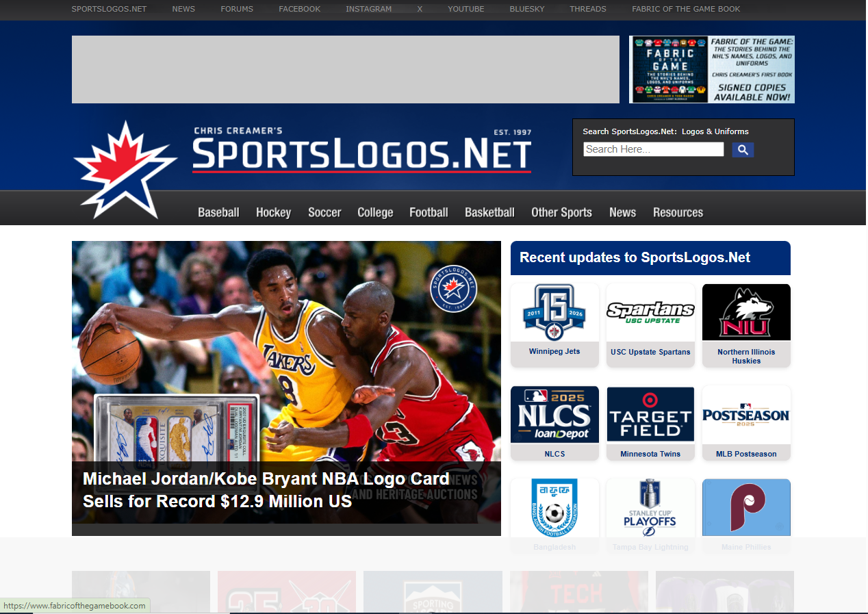Open the USC Upstate Spartans logo
The height and width of the screenshot is (614, 868).
point(650,314)
